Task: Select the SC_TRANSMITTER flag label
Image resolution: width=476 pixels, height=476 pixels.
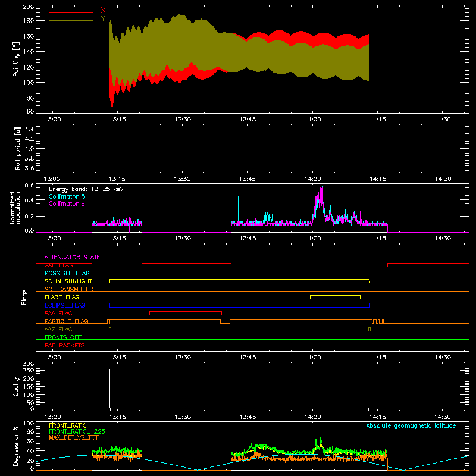Action: click(69, 289)
